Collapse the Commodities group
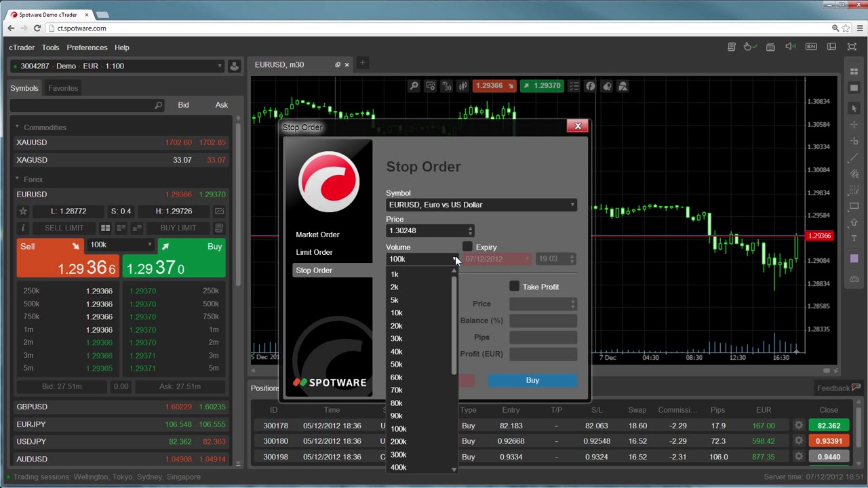This screenshot has width=868, height=488. pos(17,127)
